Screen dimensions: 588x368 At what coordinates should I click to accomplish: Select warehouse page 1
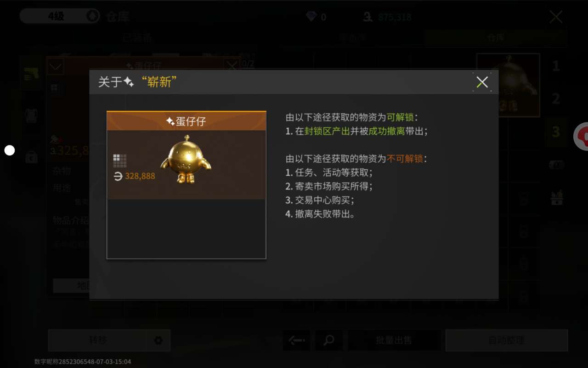pos(556,66)
